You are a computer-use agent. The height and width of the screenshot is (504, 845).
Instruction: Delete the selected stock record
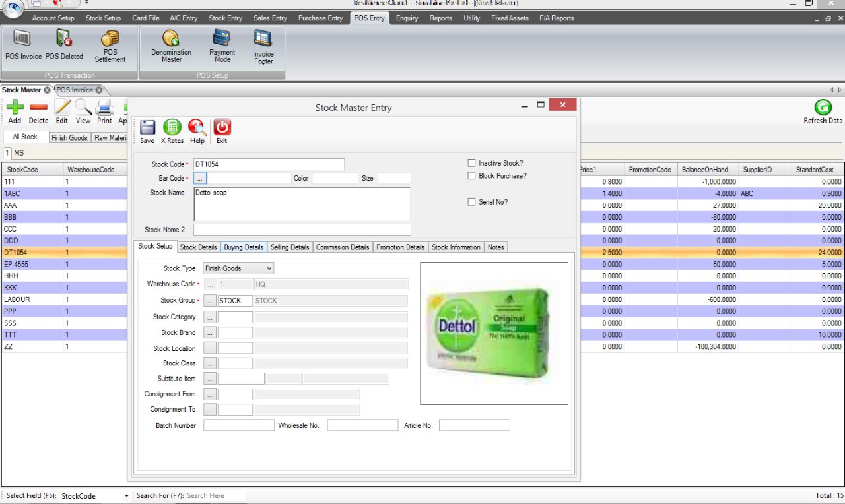pyautogui.click(x=38, y=111)
